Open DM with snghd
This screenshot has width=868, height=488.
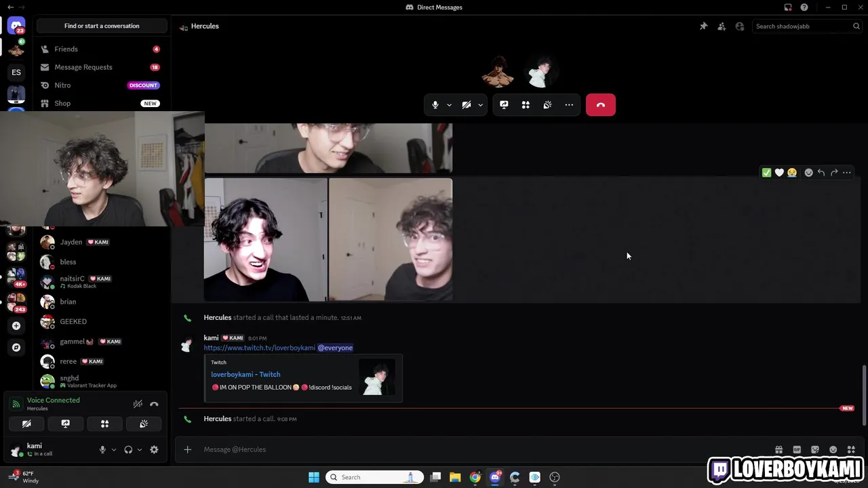coord(102,381)
